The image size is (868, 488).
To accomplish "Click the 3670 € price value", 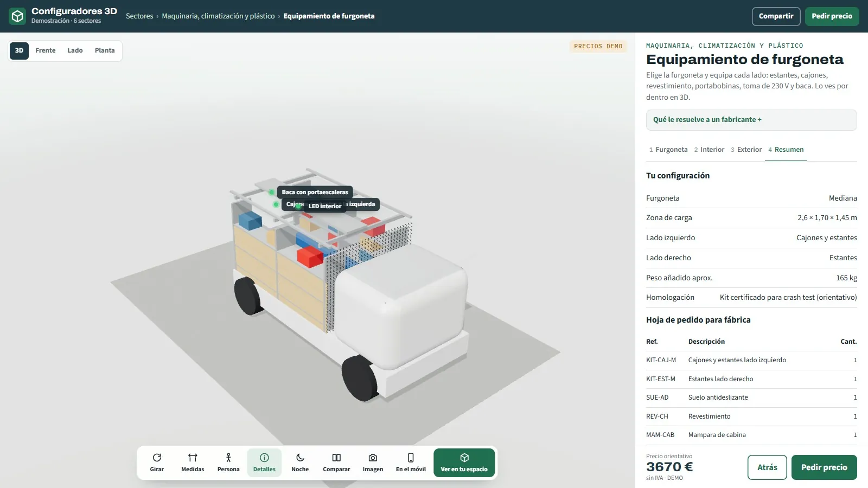I will point(669,467).
